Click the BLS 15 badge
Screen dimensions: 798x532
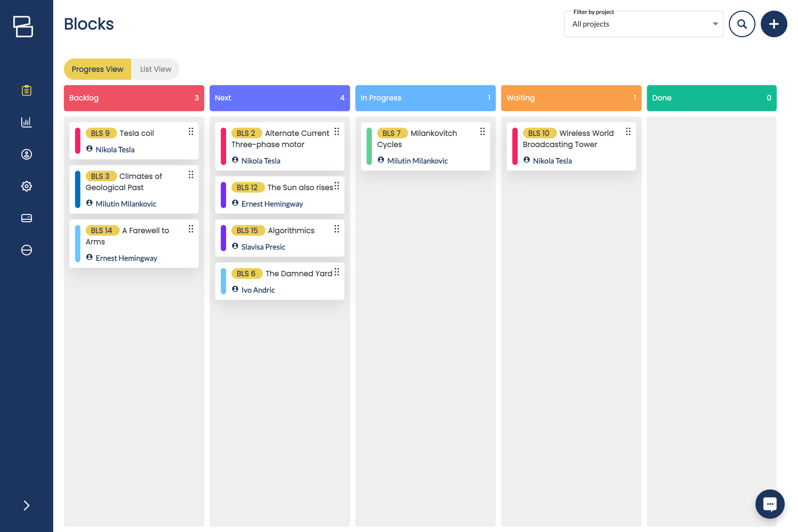[248, 230]
